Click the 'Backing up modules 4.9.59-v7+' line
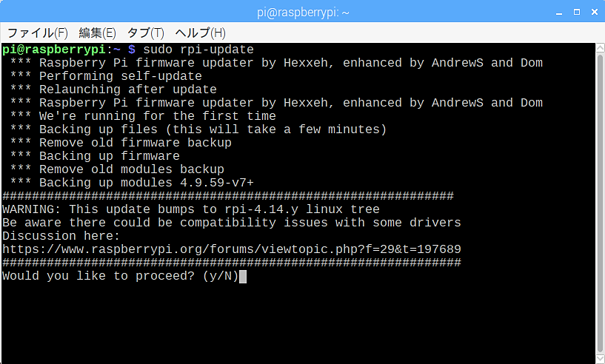 point(132,183)
